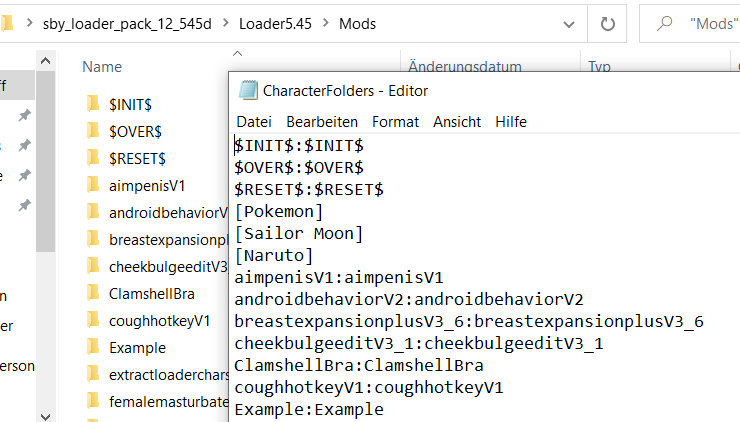Sort files by the Name column header

(x=102, y=67)
